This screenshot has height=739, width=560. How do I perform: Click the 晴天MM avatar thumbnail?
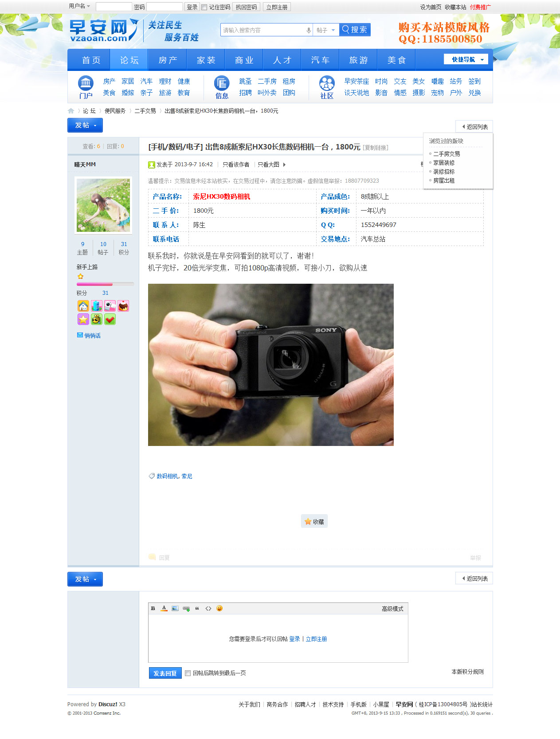[x=103, y=205]
